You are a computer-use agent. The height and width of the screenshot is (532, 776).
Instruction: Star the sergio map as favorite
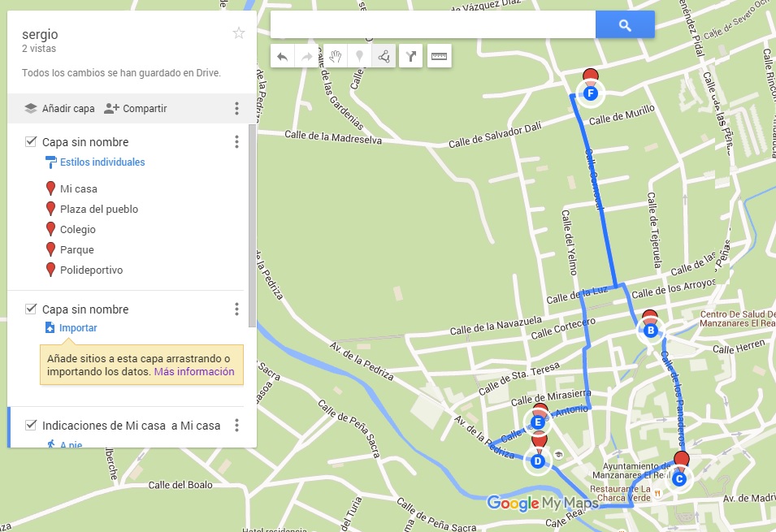tap(238, 33)
